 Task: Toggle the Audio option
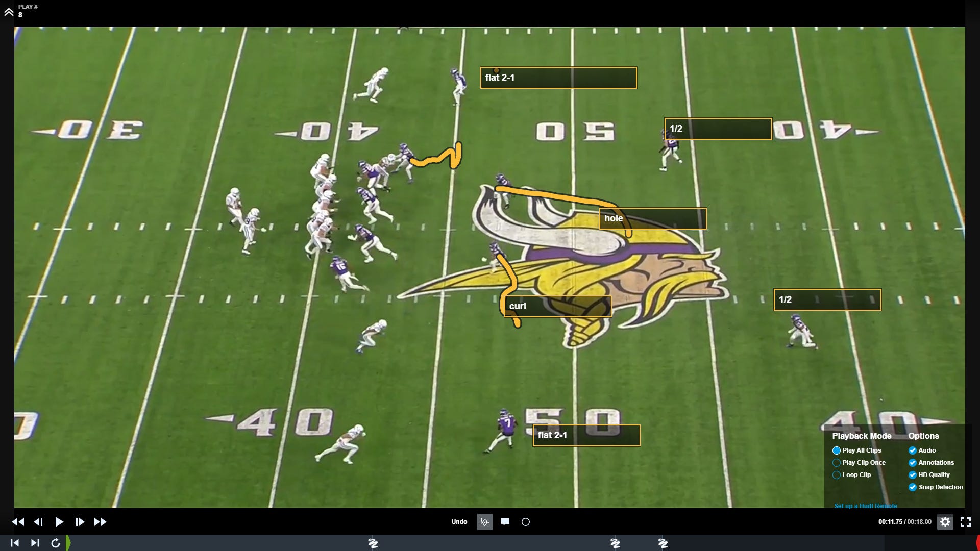tap(922, 450)
